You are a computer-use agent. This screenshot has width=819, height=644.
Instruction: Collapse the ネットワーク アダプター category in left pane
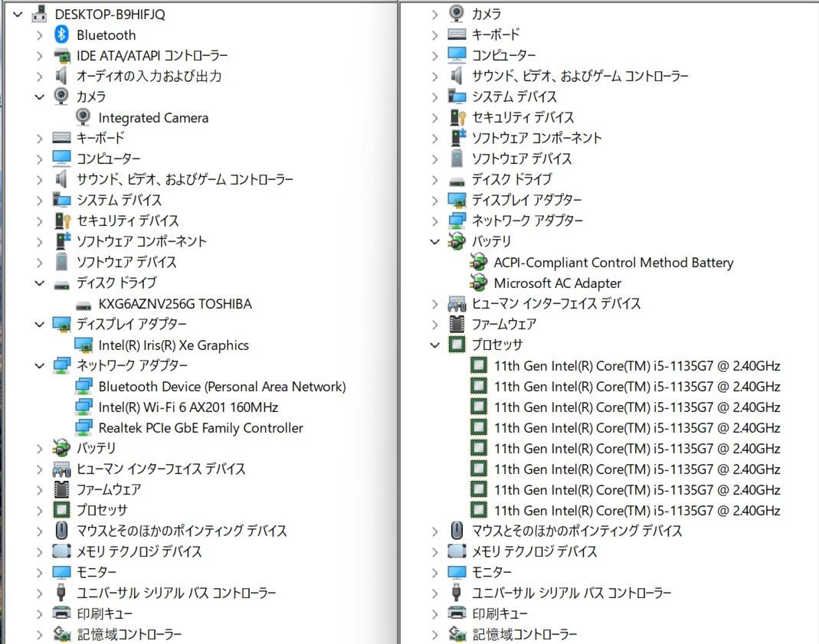pyautogui.click(x=40, y=365)
